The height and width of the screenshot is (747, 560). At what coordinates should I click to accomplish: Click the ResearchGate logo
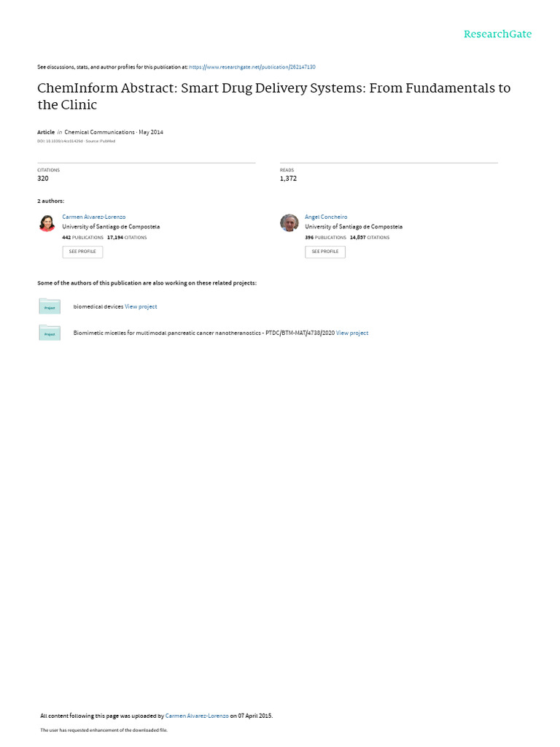tap(497, 34)
